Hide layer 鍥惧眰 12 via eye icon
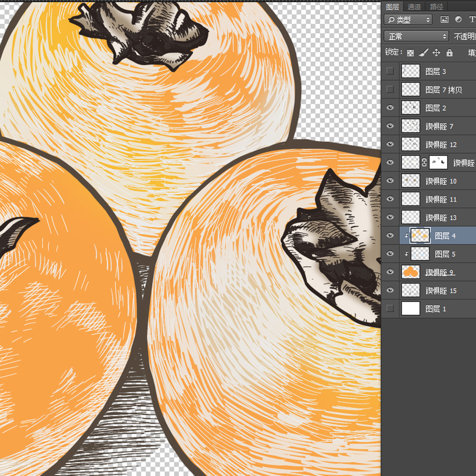The width and height of the screenshot is (476, 476). (390, 144)
